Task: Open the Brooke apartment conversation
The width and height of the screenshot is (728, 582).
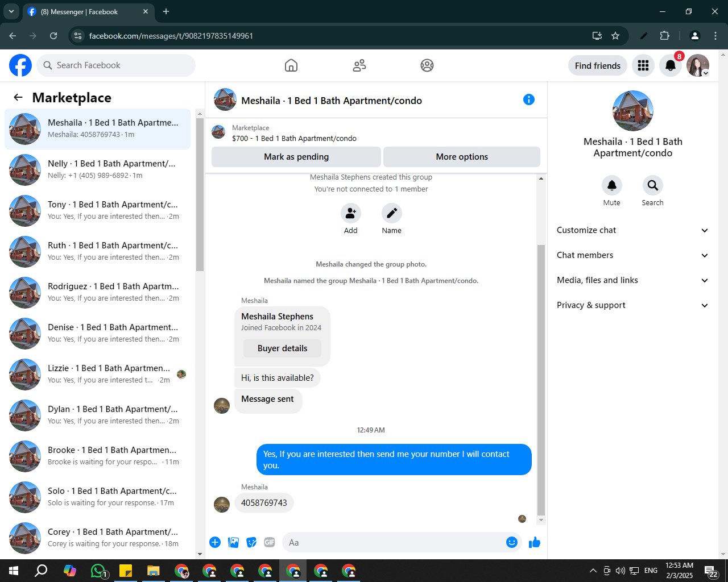Action: (x=98, y=456)
